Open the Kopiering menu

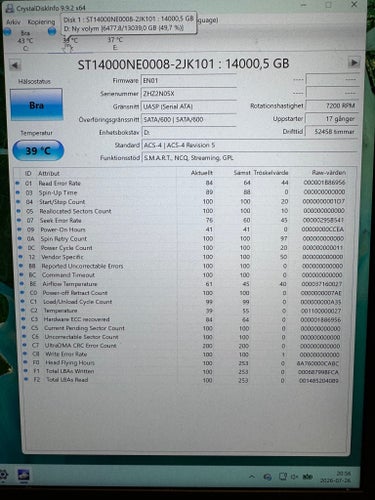tap(41, 22)
